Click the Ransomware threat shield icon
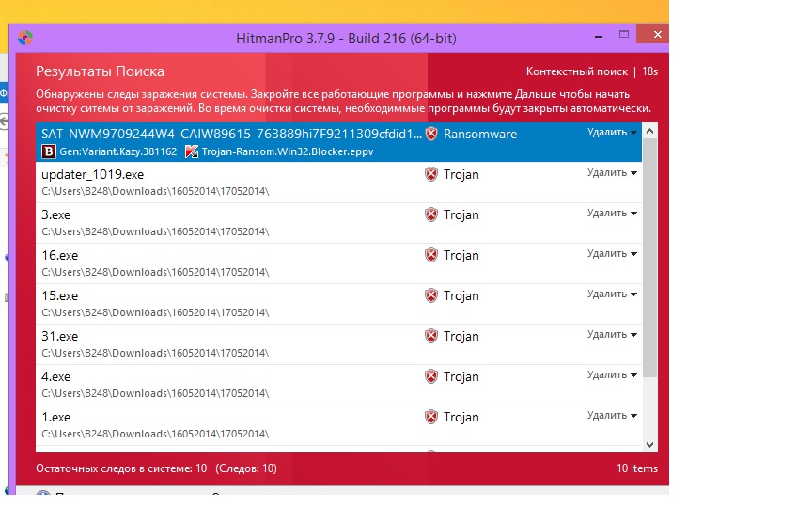 [431, 134]
